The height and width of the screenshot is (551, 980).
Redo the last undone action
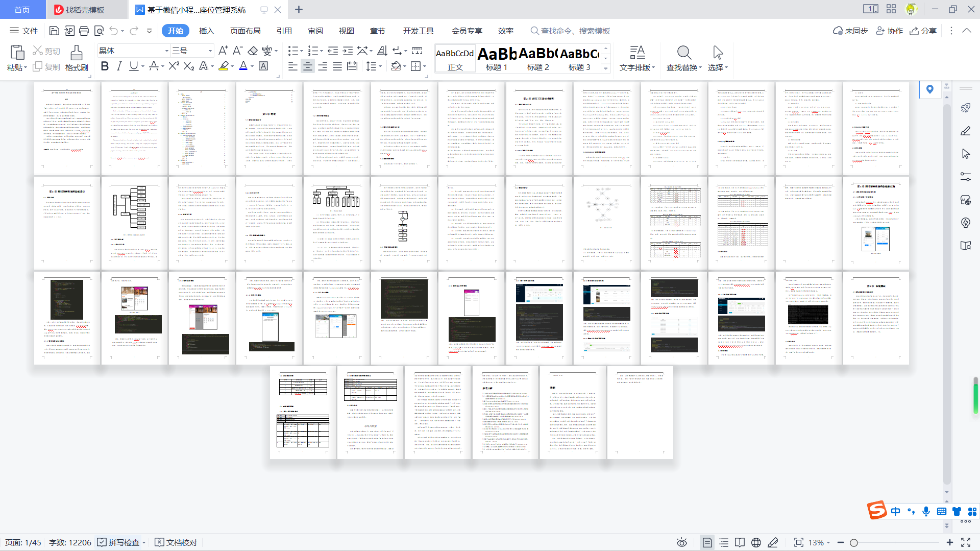(134, 31)
